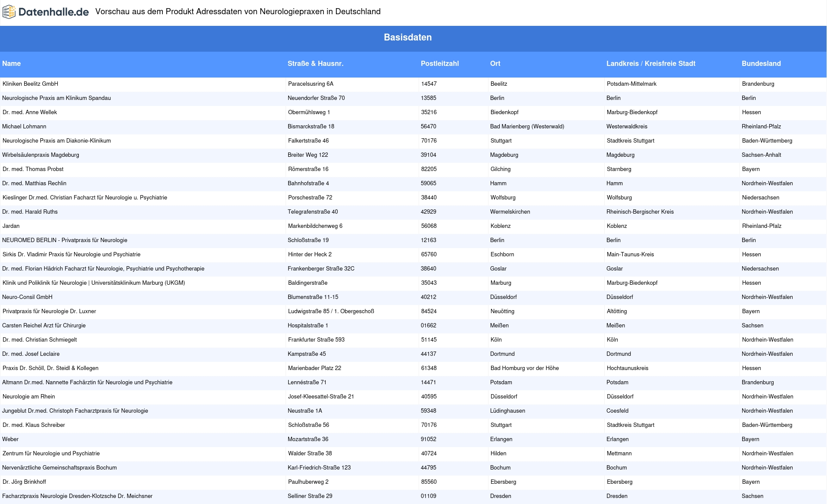Select the Michael Lohmann row name
The width and height of the screenshot is (827, 504).
(x=24, y=127)
